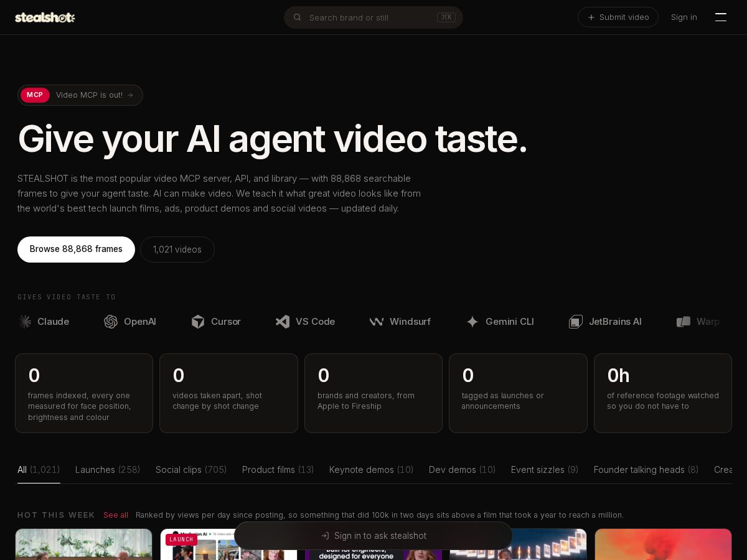Viewport: 747px width, 560px height.
Task: Click Sign in to ask stealshot bar
Action: 374,536
